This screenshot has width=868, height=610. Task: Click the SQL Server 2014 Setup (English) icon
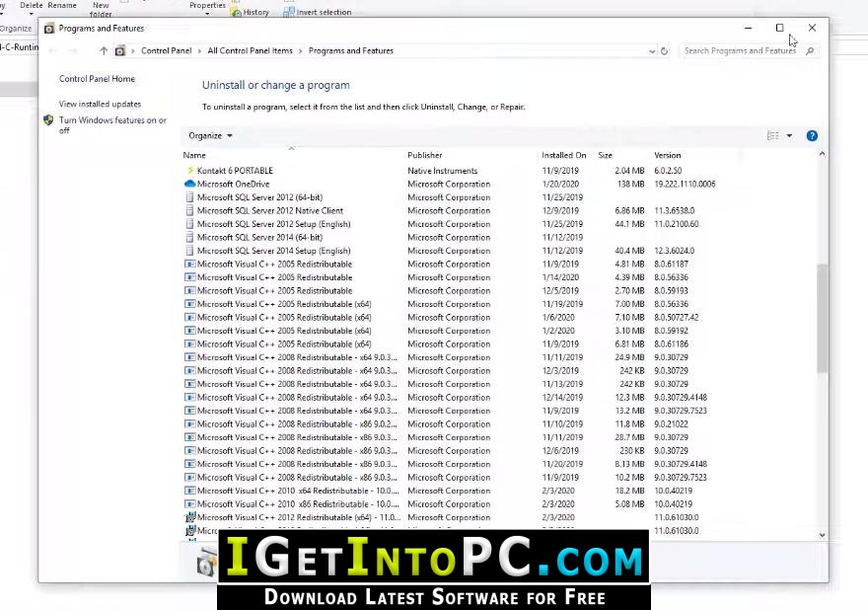(189, 251)
